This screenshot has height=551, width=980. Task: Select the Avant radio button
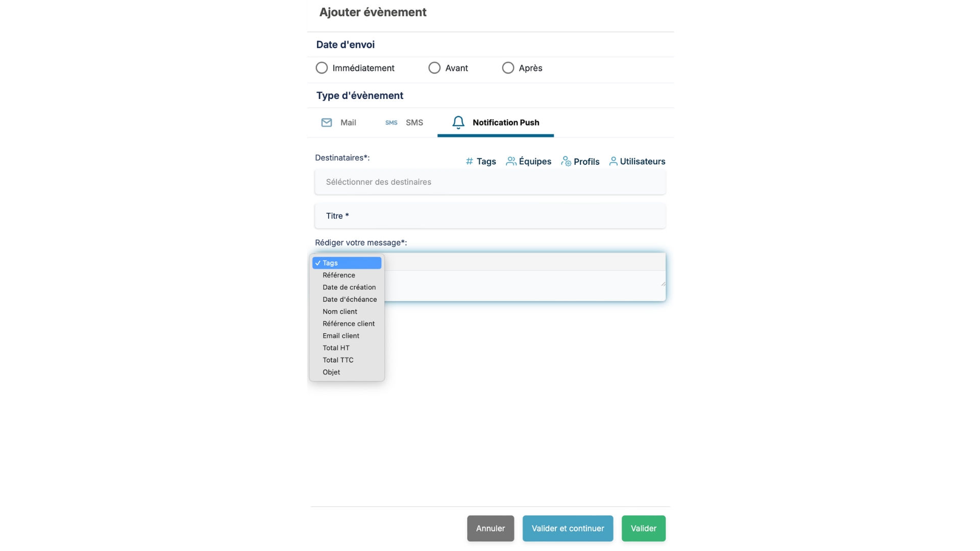(x=434, y=68)
